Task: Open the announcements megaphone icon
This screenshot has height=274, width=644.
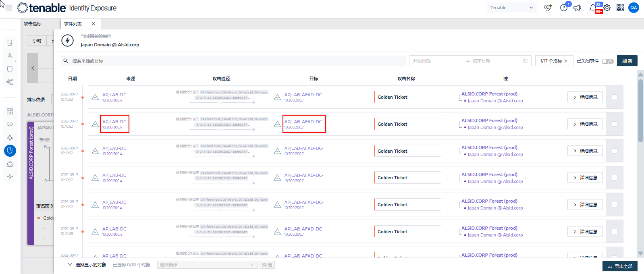Action: [x=578, y=8]
